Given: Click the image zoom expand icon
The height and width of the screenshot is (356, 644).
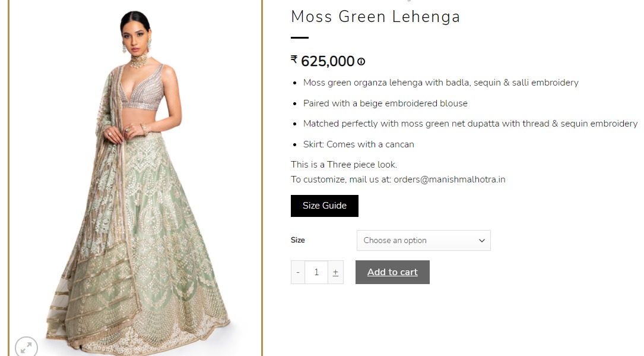Looking at the screenshot, I should (x=26, y=347).
